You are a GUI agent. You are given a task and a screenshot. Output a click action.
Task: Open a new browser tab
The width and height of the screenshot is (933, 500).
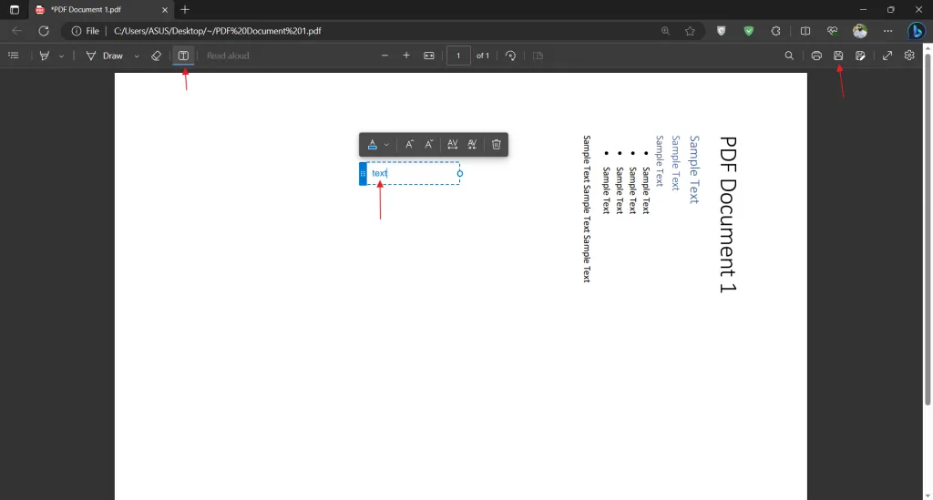(x=185, y=10)
